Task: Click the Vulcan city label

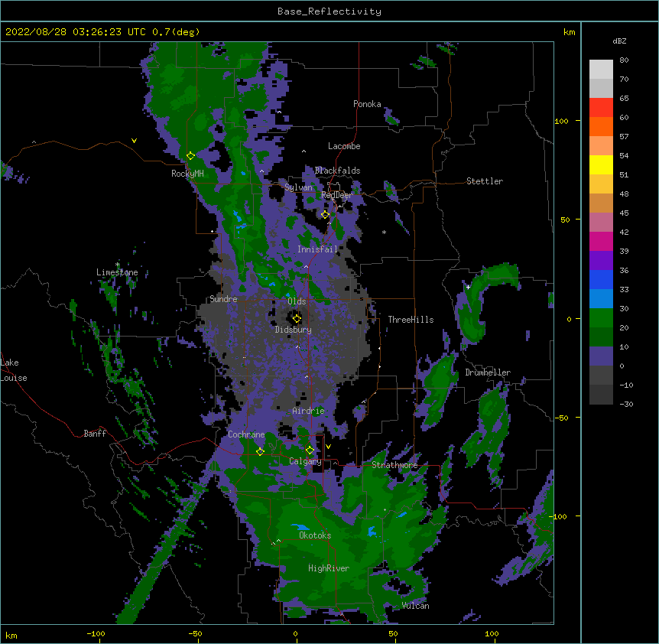Action: click(x=415, y=605)
